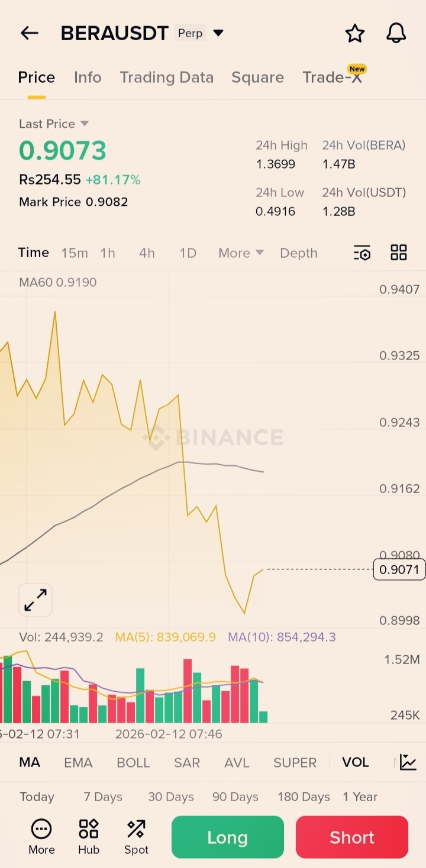This screenshot has width=426, height=868.
Task: Open the More options icon
Action: pos(41,836)
